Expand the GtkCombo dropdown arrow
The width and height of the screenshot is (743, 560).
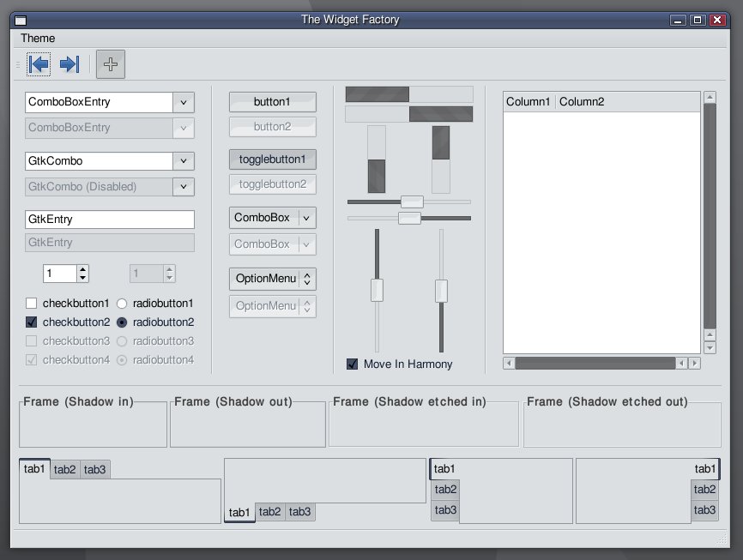tap(184, 161)
